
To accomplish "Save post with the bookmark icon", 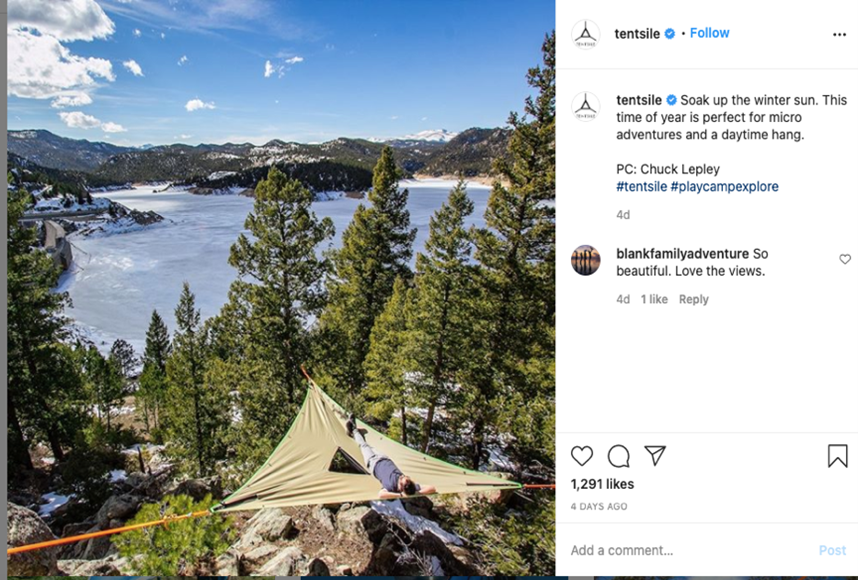I will tap(837, 456).
